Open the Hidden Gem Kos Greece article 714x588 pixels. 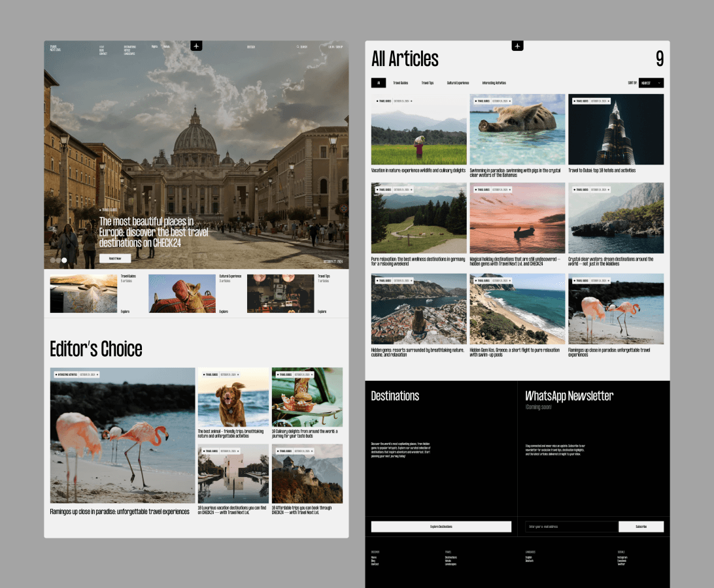[x=517, y=315]
